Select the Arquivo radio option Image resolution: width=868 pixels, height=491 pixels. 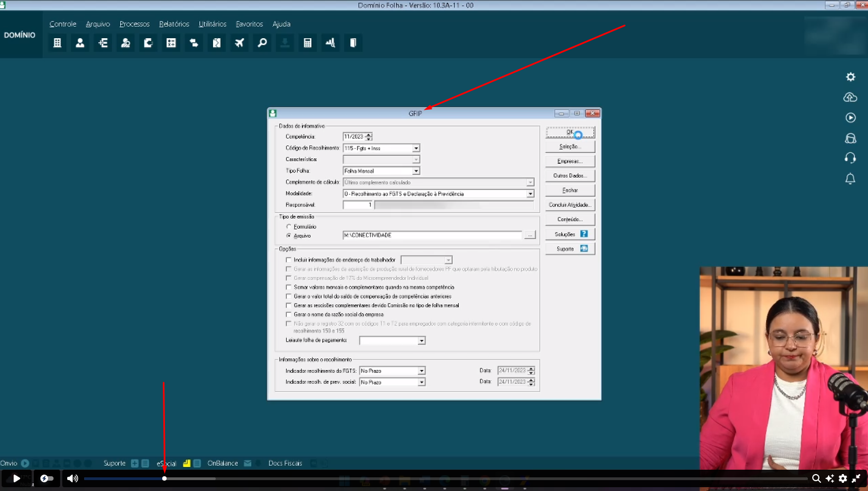289,236
